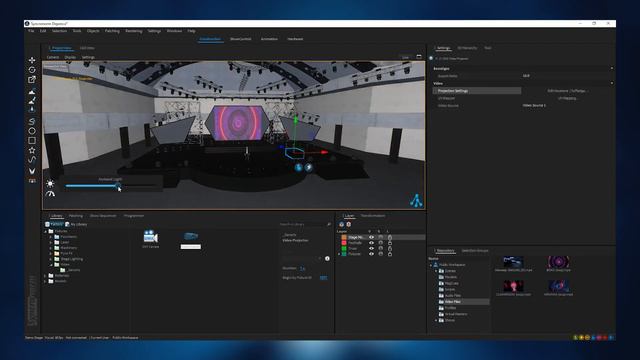Viewport: 640px width, 360px height.
Task: Toggle lock on the teal layer, fourth row
Action: click(x=390, y=254)
